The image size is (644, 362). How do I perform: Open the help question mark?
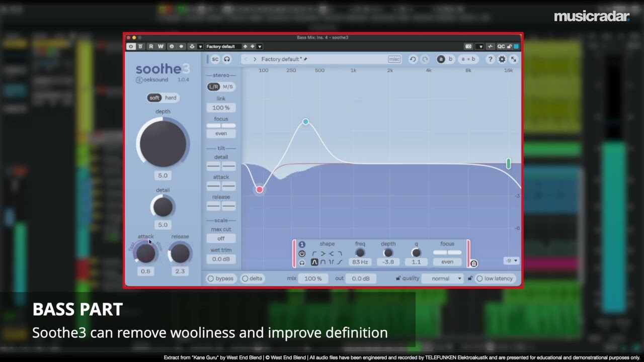490,59
